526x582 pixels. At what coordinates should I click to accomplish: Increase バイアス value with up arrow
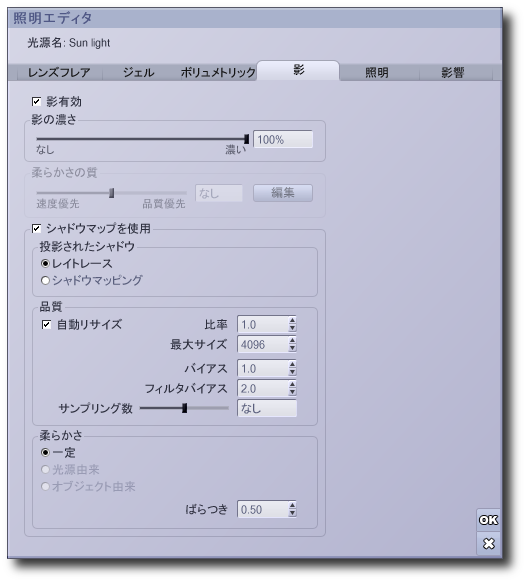coord(292,364)
